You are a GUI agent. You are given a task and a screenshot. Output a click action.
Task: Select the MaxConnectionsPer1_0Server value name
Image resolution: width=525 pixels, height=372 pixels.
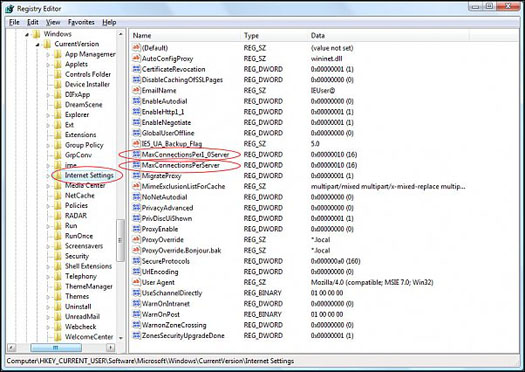[x=185, y=154]
